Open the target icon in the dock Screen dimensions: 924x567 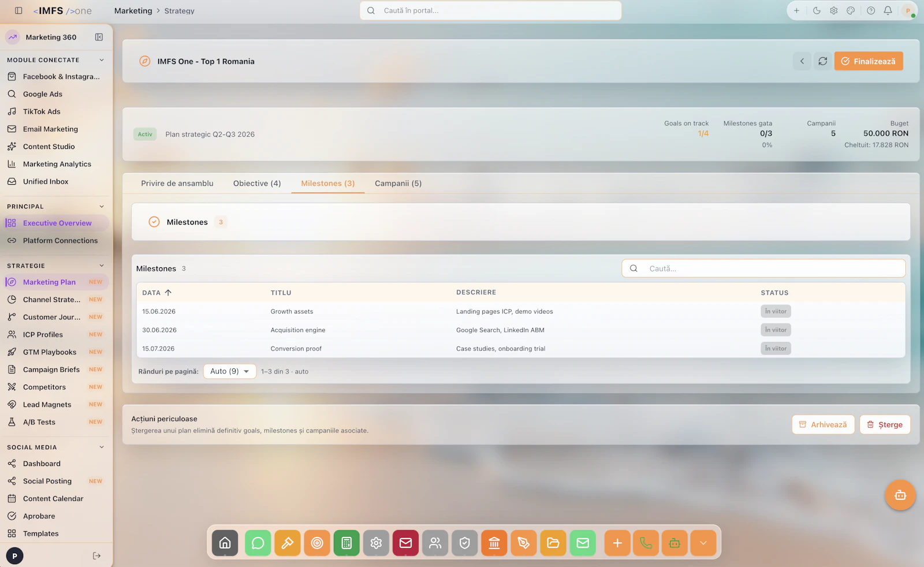pos(317,543)
